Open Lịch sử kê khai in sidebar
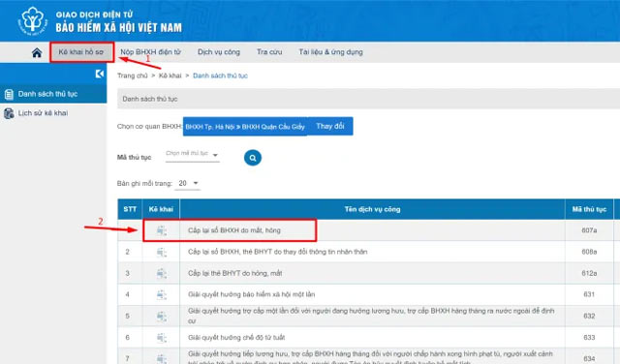Viewport: 620px width, 364px height. coord(43,113)
